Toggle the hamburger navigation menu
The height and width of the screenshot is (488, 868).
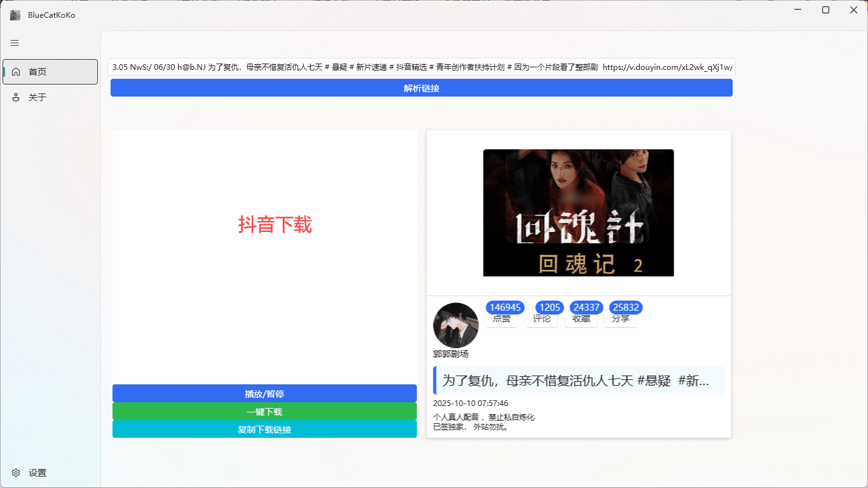(15, 43)
